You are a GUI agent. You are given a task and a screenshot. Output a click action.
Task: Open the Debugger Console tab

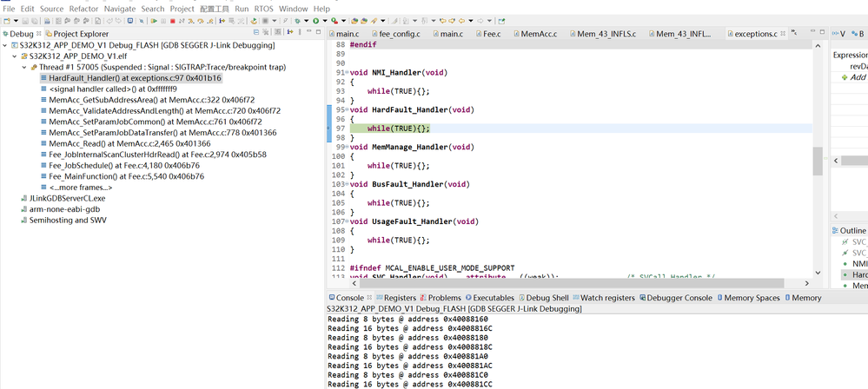coord(676,298)
